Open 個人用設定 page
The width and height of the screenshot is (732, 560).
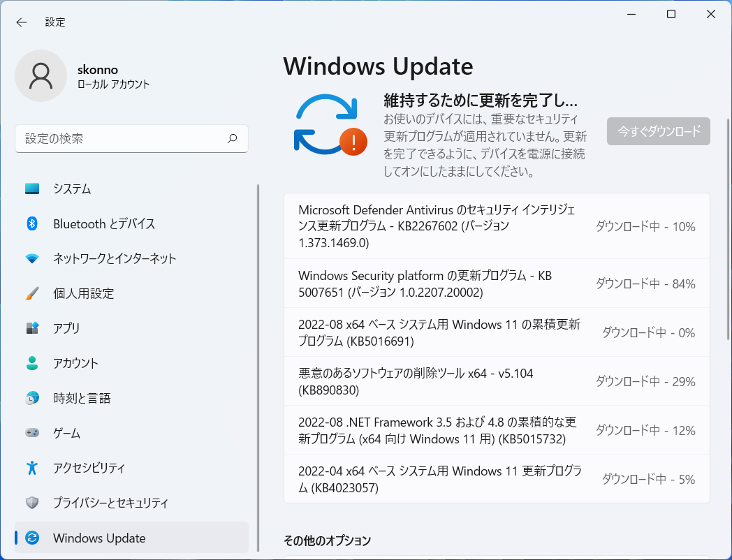pos(131,293)
